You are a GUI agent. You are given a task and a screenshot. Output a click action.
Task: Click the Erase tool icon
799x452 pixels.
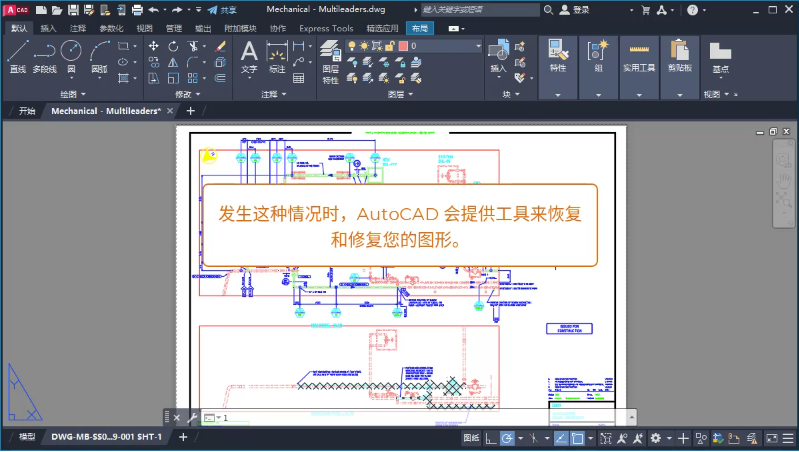pyautogui.click(x=220, y=46)
